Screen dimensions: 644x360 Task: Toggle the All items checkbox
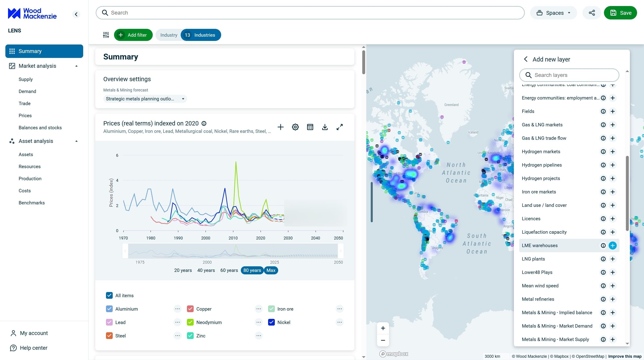(109, 296)
